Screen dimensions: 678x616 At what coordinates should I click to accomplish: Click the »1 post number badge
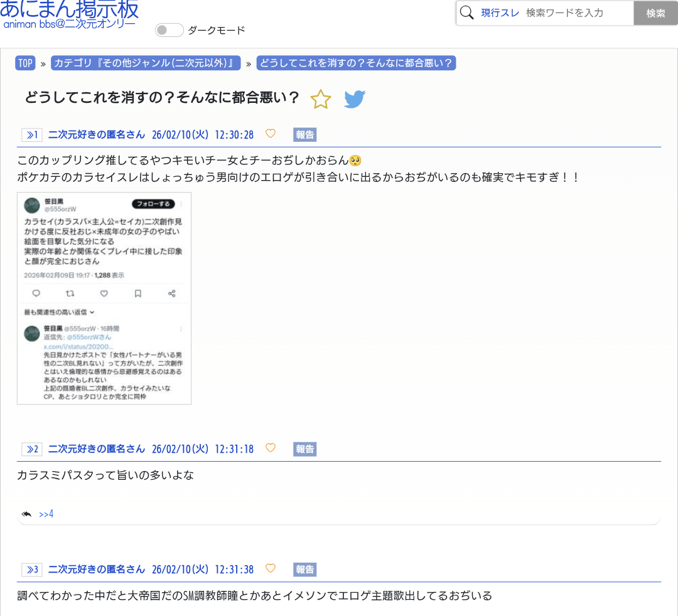click(31, 135)
